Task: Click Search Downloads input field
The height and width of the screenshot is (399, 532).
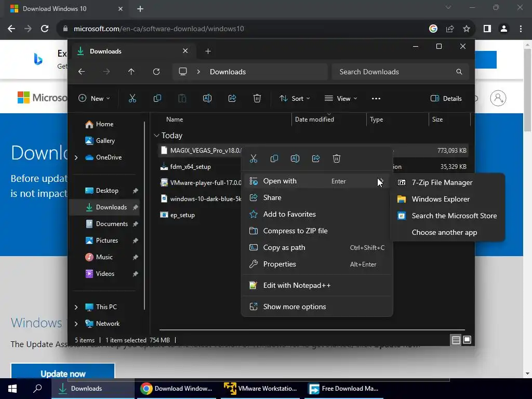Action: (401, 72)
